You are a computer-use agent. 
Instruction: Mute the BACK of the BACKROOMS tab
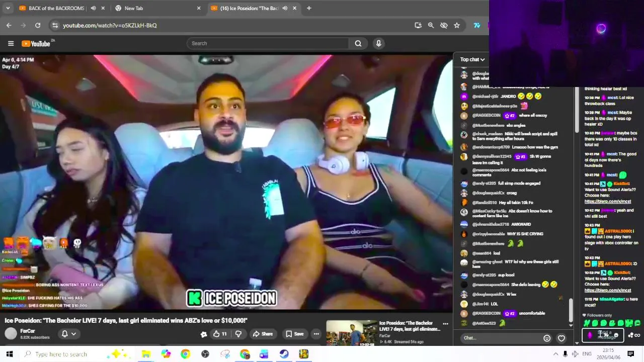[93, 8]
